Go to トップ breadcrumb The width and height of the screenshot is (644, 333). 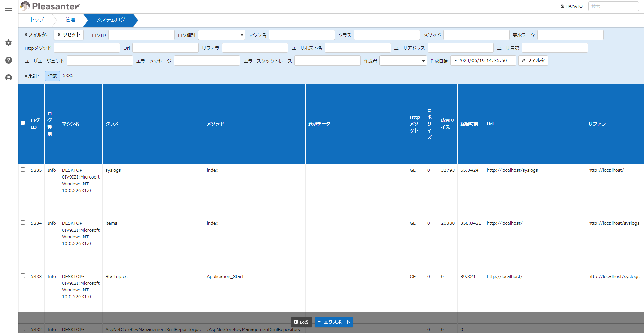pos(37,20)
